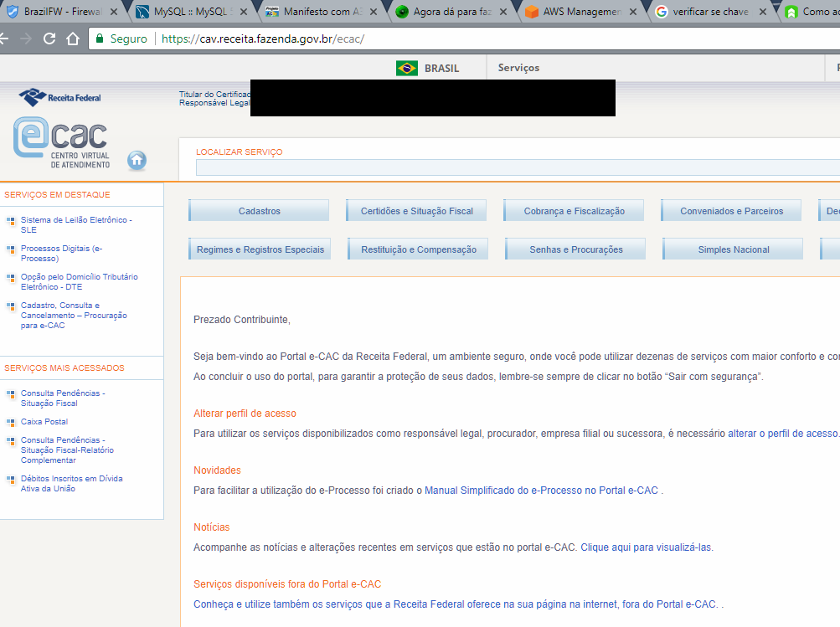Image resolution: width=840 pixels, height=627 pixels.
Task: Close the Agora dá para faz tab
Action: pyautogui.click(x=503, y=12)
